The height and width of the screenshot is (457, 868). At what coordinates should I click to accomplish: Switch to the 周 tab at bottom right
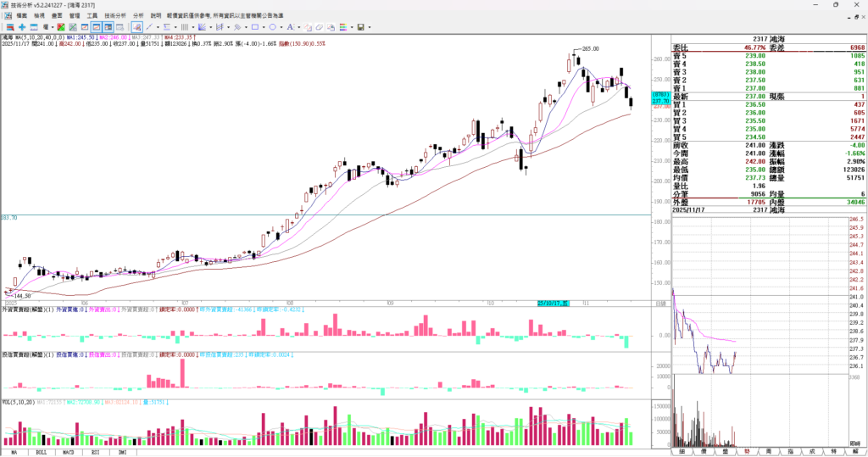(769, 452)
